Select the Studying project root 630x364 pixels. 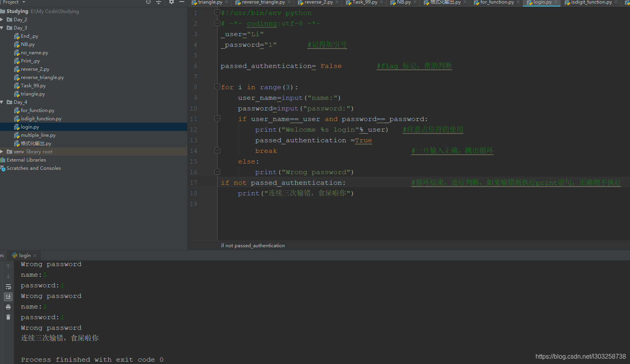pos(17,11)
